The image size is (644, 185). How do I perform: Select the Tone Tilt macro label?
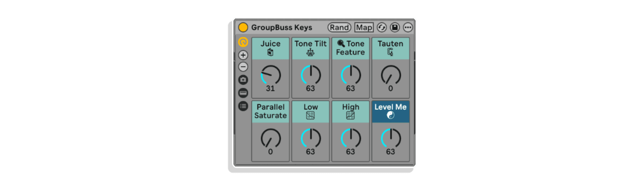(311, 44)
